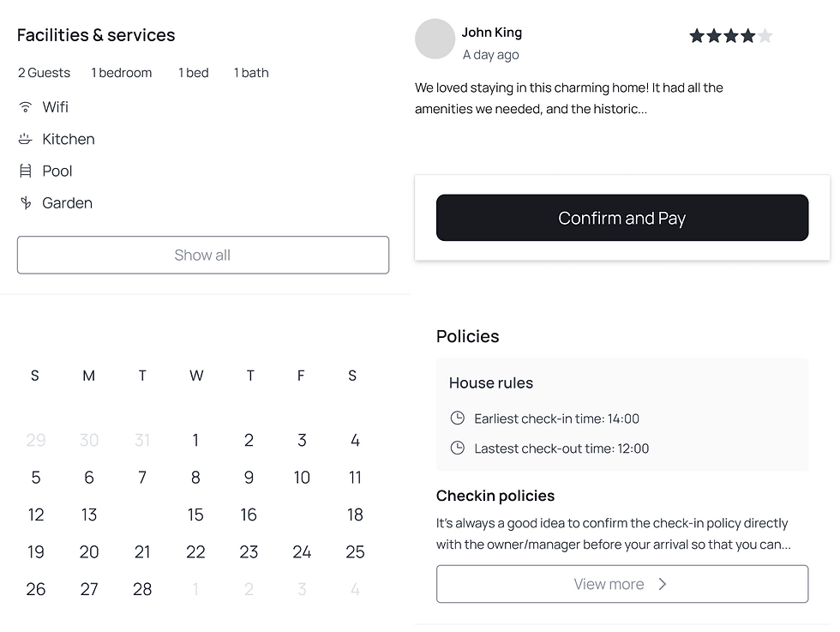Screen dimensions: 840x632
Task: Click the clock icon beside lastest check-out time
Action: pos(458,448)
